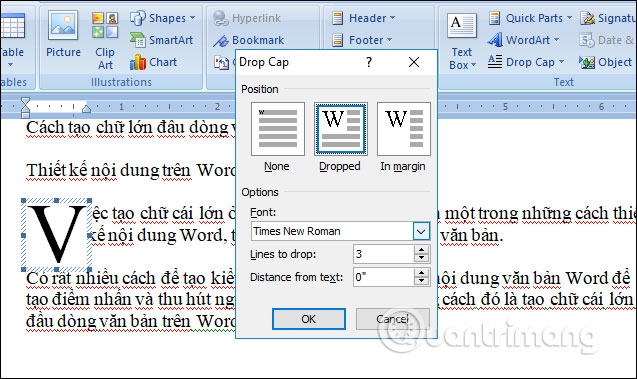Open the Header dropdown

pyautogui.click(x=363, y=18)
